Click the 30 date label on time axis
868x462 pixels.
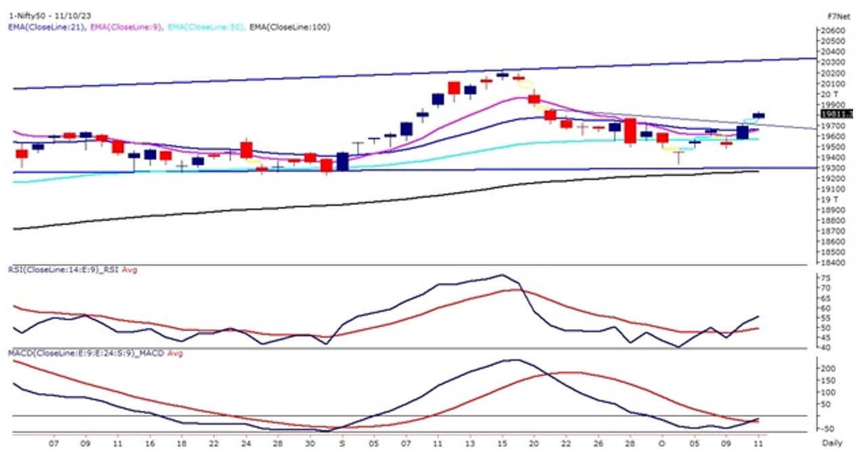tap(310, 442)
